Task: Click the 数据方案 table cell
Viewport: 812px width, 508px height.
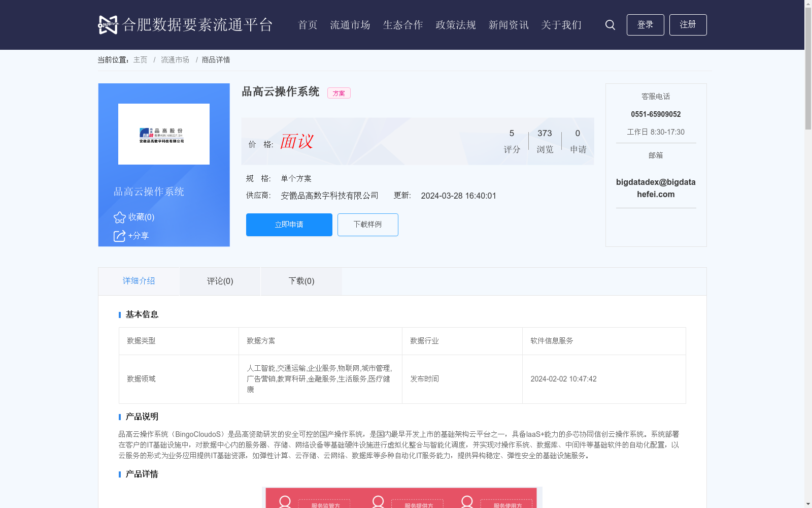Action: point(320,341)
